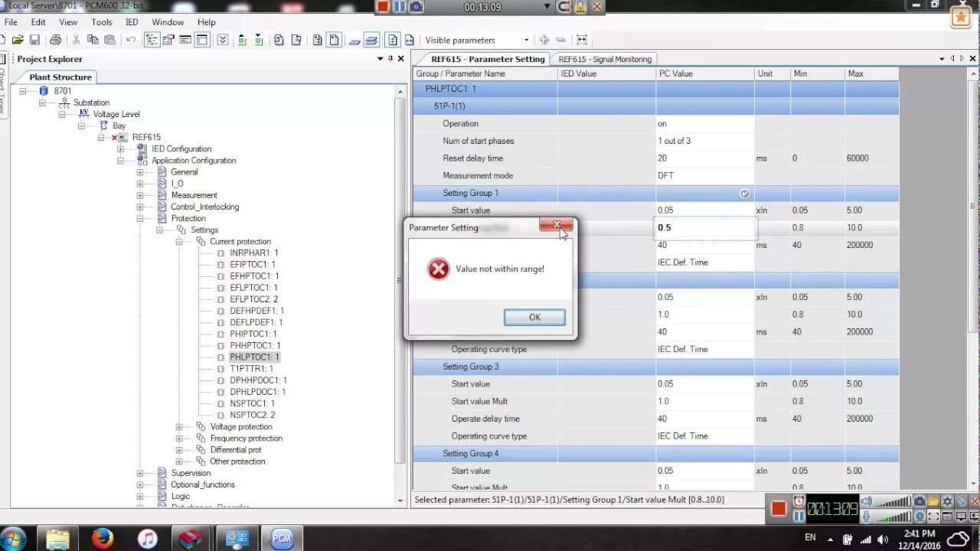This screenshot has height=551, width=980.
Task: Click the Print toolbar icon
Action: point(55,40)
